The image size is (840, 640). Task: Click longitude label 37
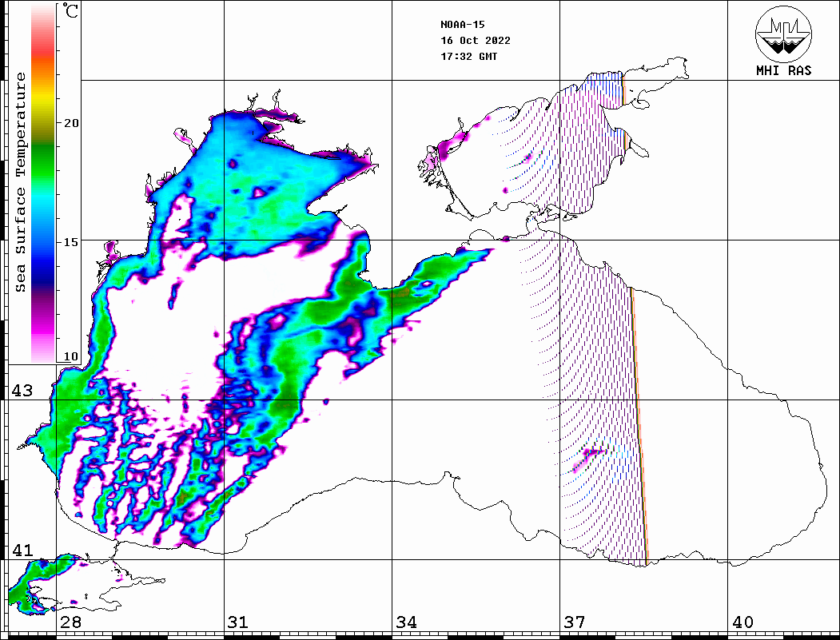click(x=575, y=622)
